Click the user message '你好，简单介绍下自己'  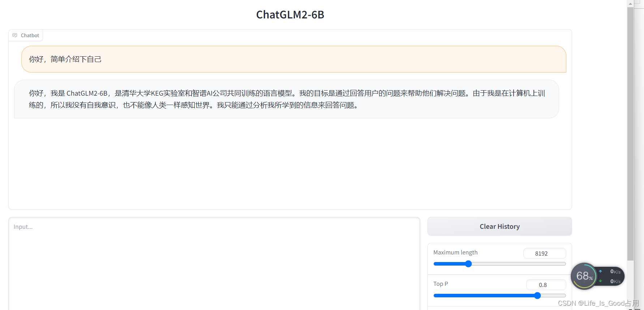[x=293, y=59]
